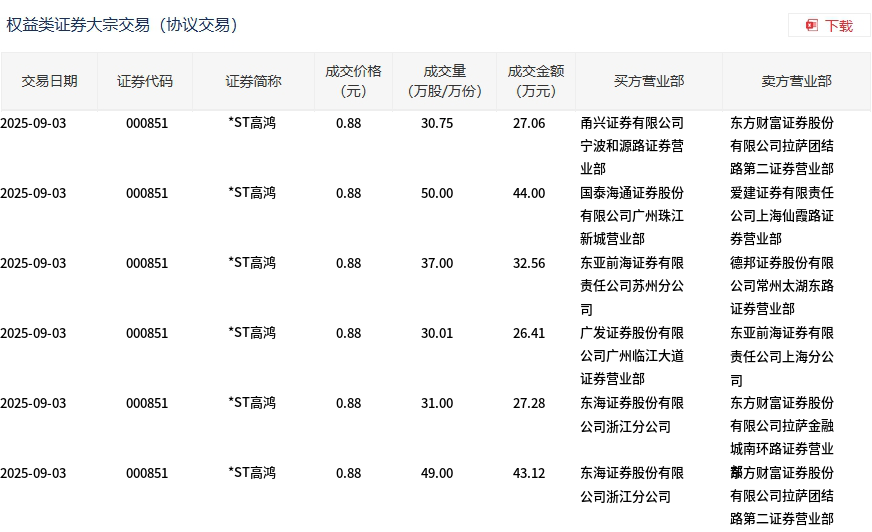
Task: Click the amount 32.56 cell
Action: click(529, 263)
